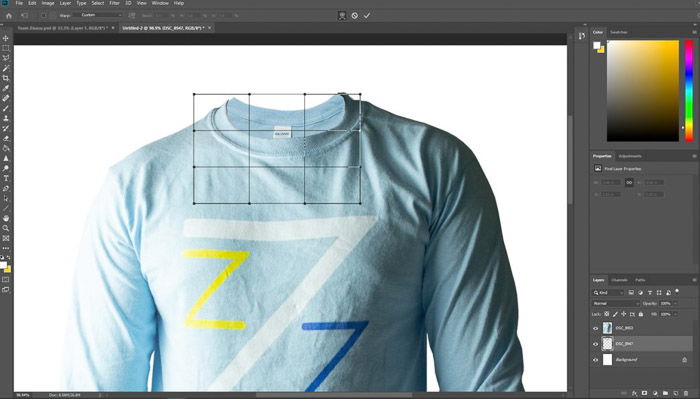Commit the warp transform with the checkmark

[x=367, y=16]
